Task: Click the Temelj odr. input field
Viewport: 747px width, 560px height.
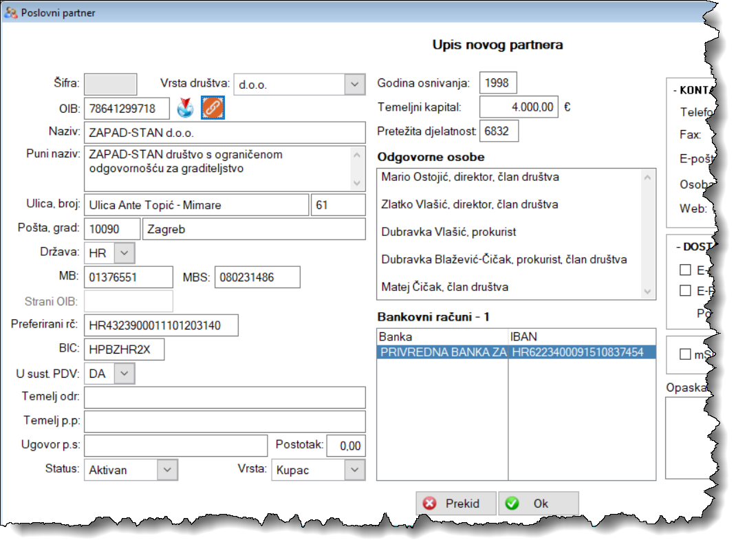Action: 225,398
